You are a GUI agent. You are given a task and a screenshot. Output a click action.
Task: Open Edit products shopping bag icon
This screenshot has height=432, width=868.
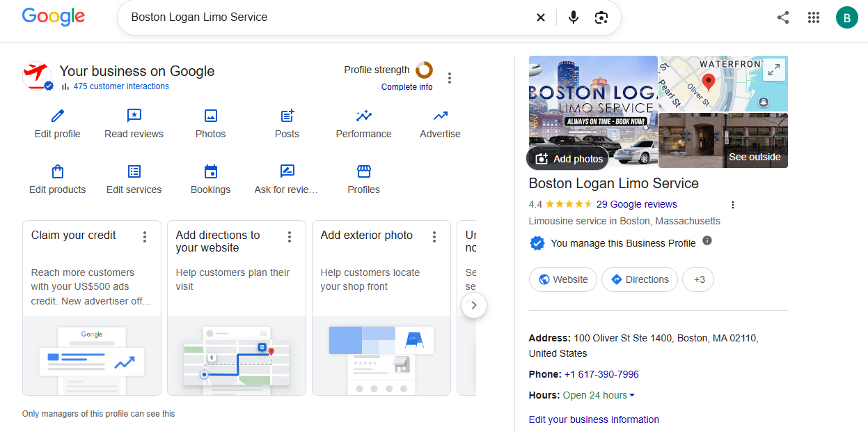coord(58,171)
